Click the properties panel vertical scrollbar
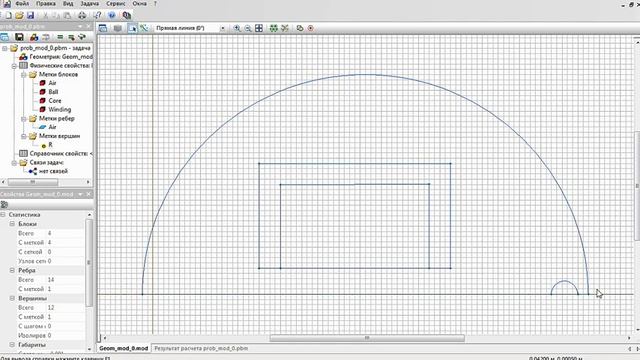This screenshot has width=640, height=360. [89, 262]
